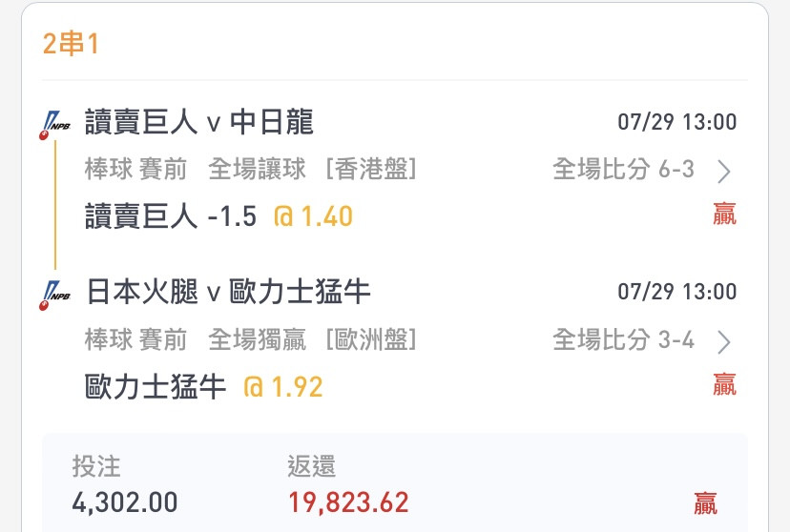Click the 讀賣巨人 -1.5 selection
Screen dimensions: 790x532
point(170,216)
